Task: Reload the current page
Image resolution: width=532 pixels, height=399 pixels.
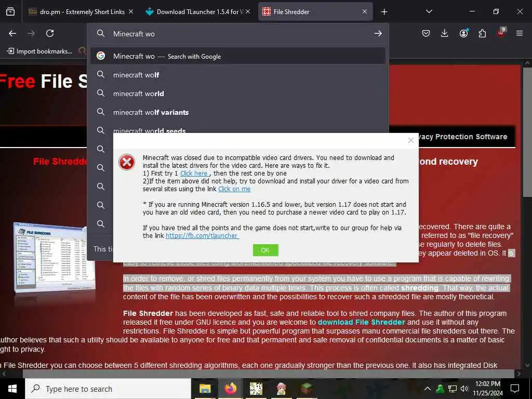Action: (50, 33)
